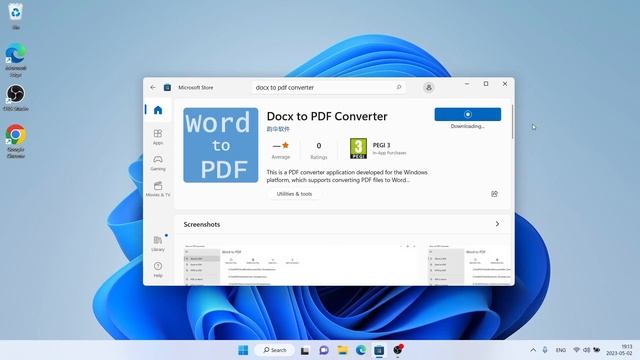Select the OBS Studio desktop shortcut
This screenshot has width=640, height=360.
pos(16,98)
